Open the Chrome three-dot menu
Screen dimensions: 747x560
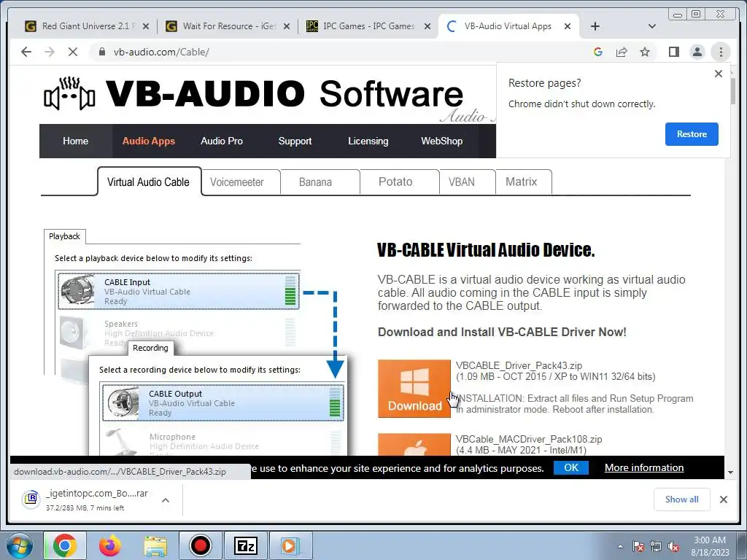point(721,52)
